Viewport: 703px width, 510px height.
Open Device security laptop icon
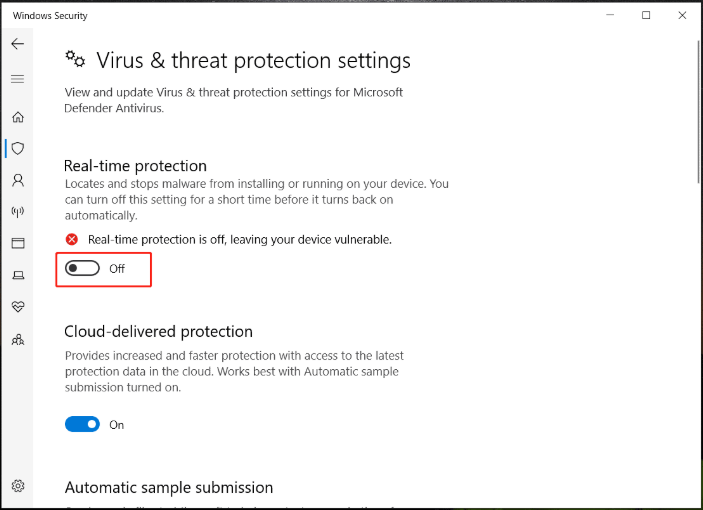[x=18, y=275]
